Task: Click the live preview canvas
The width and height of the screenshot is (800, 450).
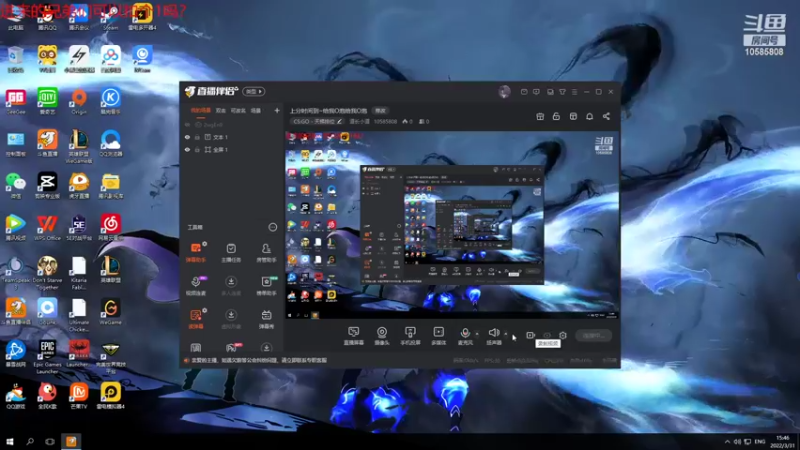Action: [452, 225]
